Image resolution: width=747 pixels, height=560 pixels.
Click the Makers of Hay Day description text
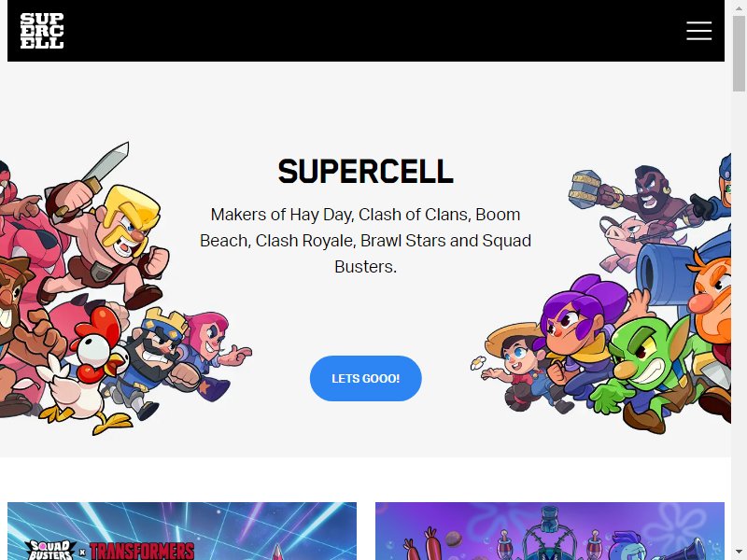365,241
